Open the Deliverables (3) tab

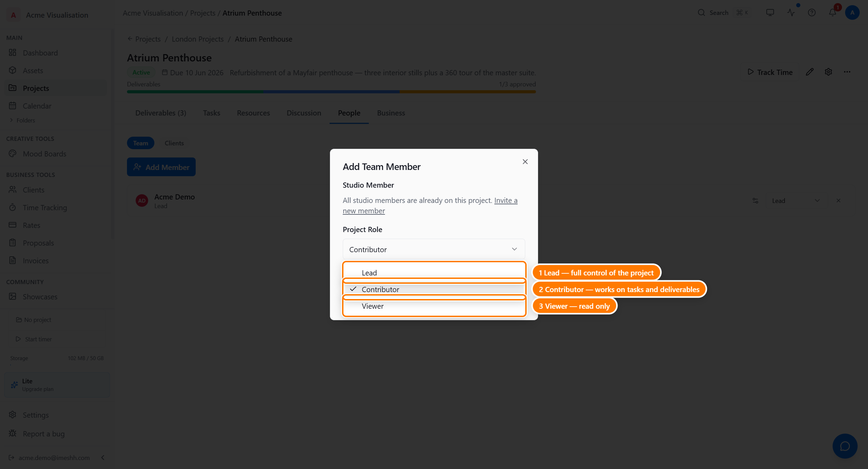161,113
